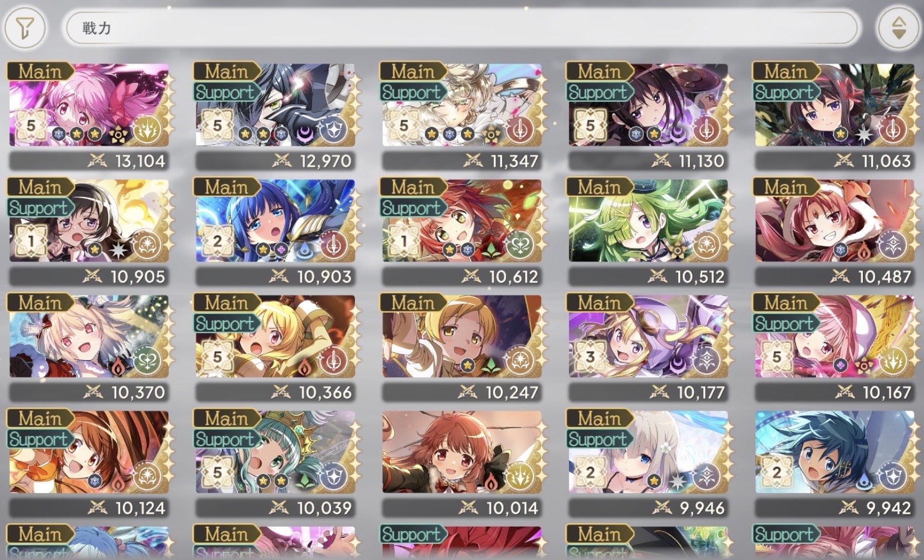The width and height of the screenshot is (924, 560).
Task: Select the Main tag on the 11,063 card
Action: click(785, 71)
